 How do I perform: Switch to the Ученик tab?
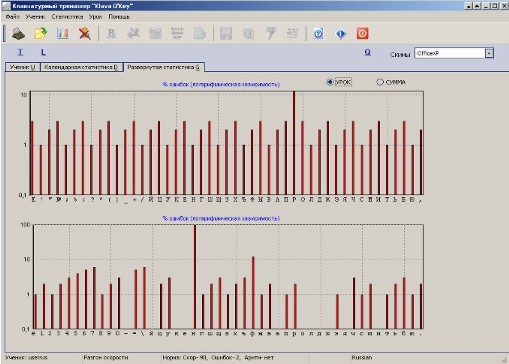23,67
